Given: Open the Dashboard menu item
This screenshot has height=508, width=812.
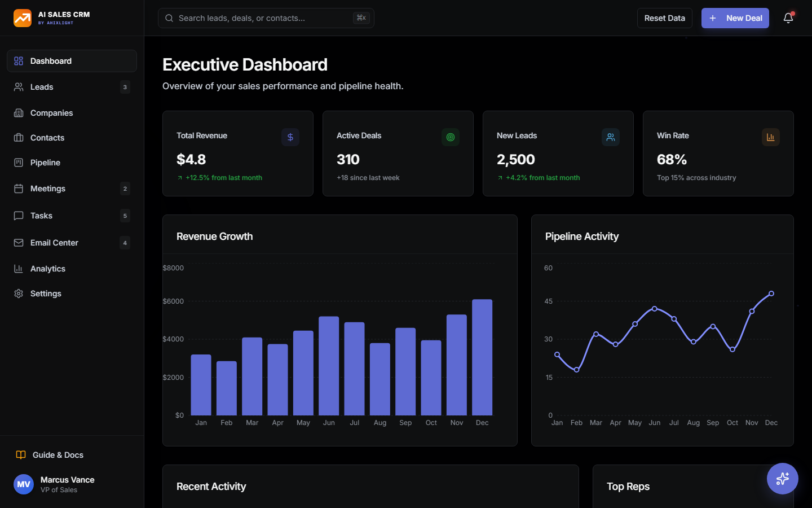Looking at the screenshot, I should pos(72,61).
